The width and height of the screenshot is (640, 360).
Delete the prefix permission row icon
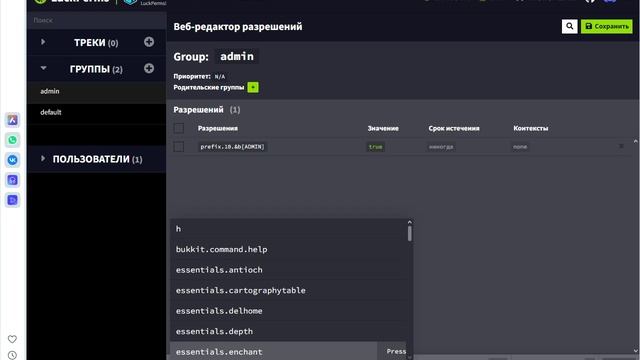[x=621, y=146]
